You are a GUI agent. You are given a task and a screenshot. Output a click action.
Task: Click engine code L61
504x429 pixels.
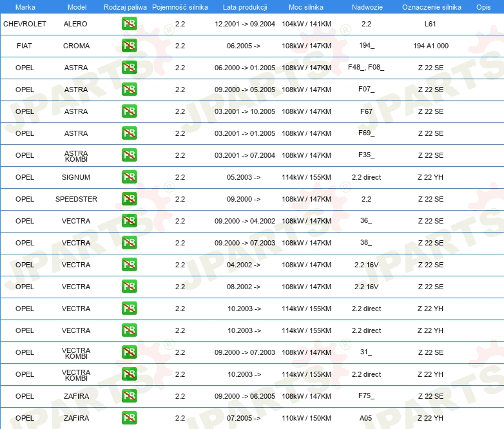tap(430, 24)
